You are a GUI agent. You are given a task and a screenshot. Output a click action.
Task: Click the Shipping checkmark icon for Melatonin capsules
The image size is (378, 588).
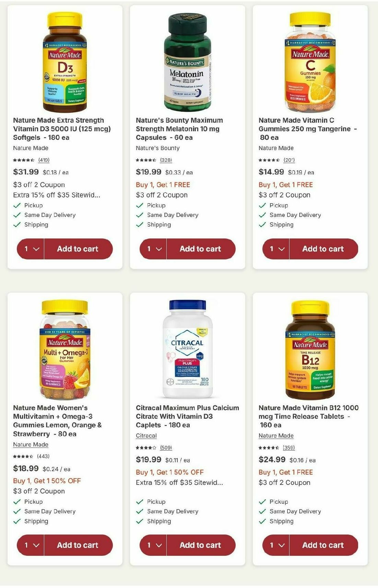(139, 224)
